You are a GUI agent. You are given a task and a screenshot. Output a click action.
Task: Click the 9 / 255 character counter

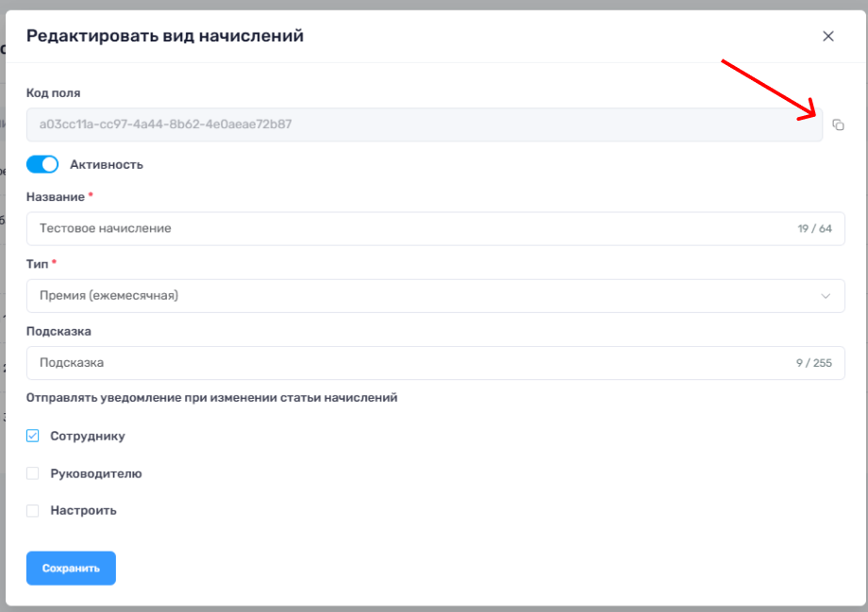point(813,363)
